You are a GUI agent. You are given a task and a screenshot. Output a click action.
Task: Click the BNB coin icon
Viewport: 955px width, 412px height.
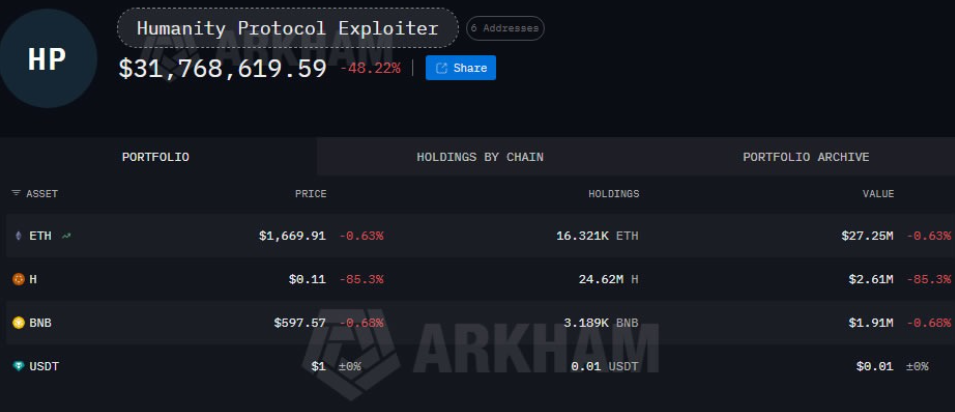(18, 323)
